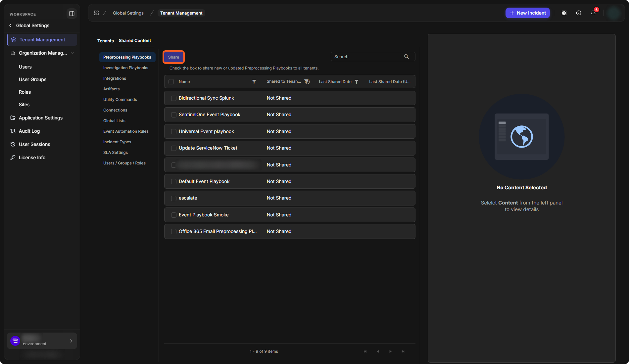Check the Universal Event playbook row

pos(173,132)
